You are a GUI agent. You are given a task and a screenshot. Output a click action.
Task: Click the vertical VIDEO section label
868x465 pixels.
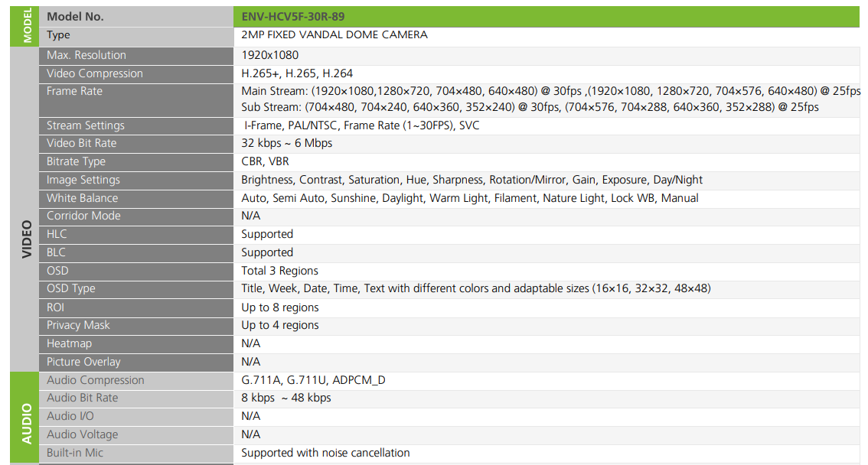tap(27, 239)
